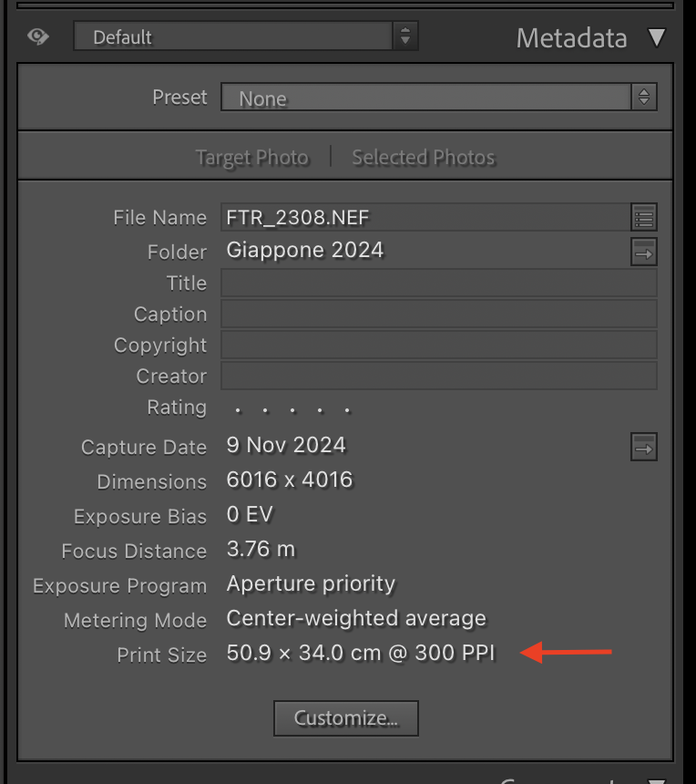Toggle the Metadata panel eye visibility icon
Screen dimensions: 696x784
[x=37, y=36]
